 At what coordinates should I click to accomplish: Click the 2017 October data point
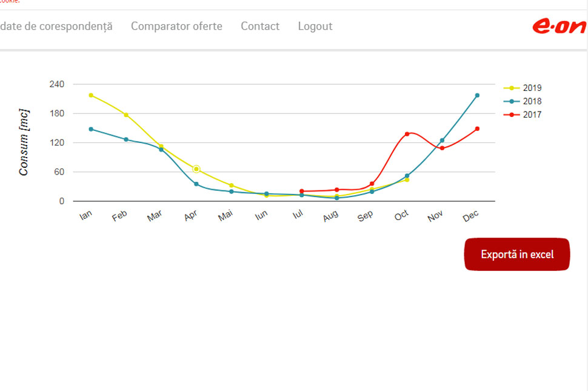click(407, 134)
